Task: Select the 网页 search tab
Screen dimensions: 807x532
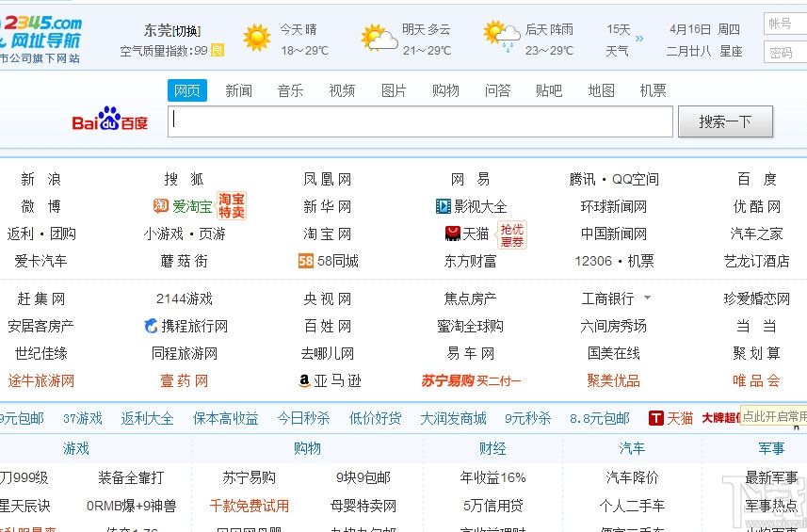Action: 187,90
